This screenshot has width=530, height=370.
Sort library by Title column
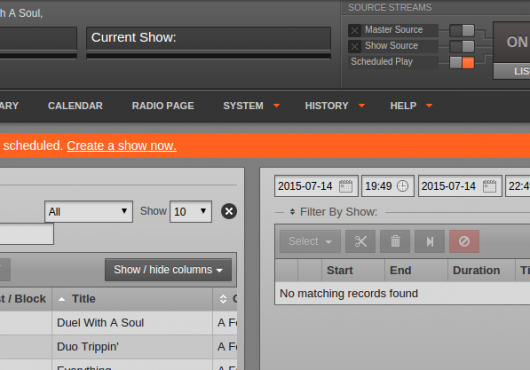click(132, 299)
